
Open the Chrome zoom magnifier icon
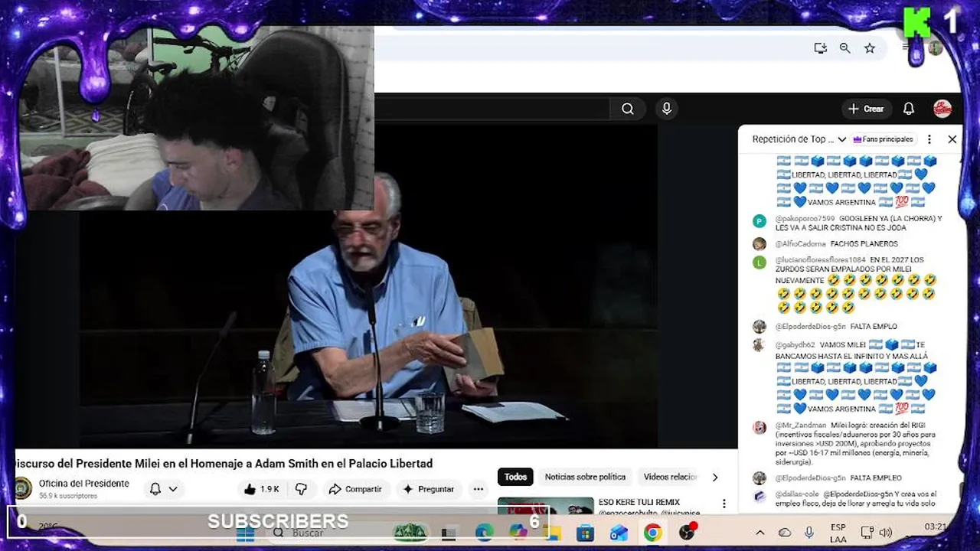click(x=845, y=48)
